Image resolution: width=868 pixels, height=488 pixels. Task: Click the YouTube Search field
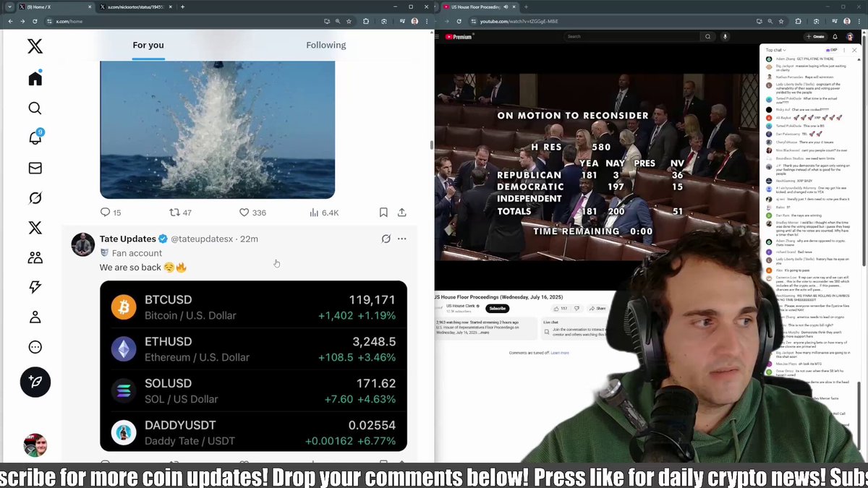click(x=631, y=36)
